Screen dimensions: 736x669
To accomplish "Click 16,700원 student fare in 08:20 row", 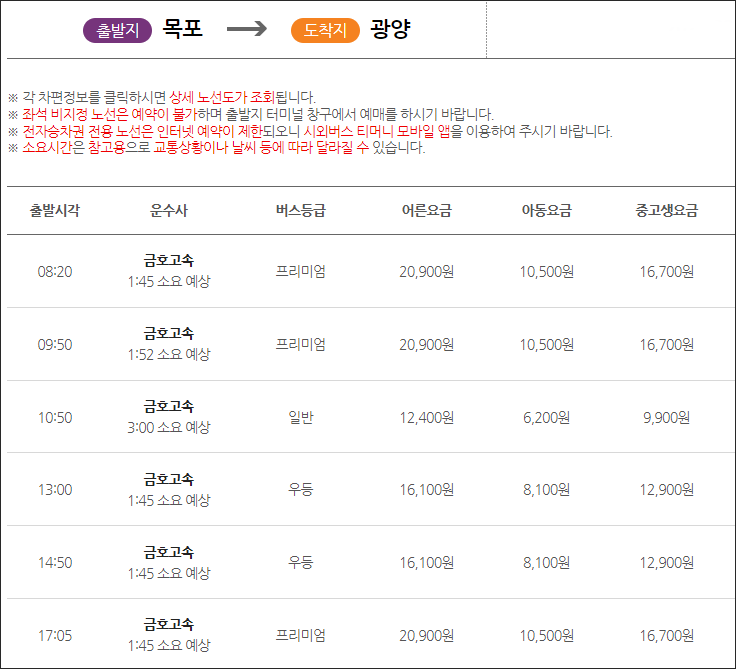I will tap(667, 271).
